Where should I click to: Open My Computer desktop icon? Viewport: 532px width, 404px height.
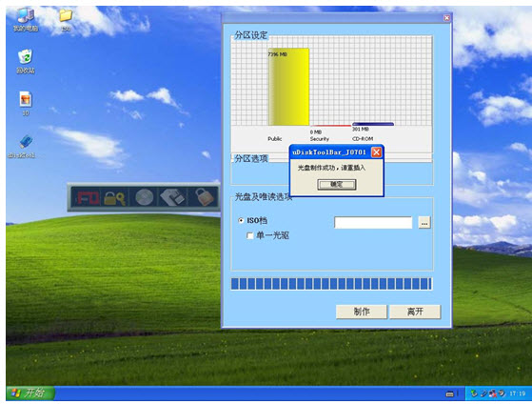(26, 20)
